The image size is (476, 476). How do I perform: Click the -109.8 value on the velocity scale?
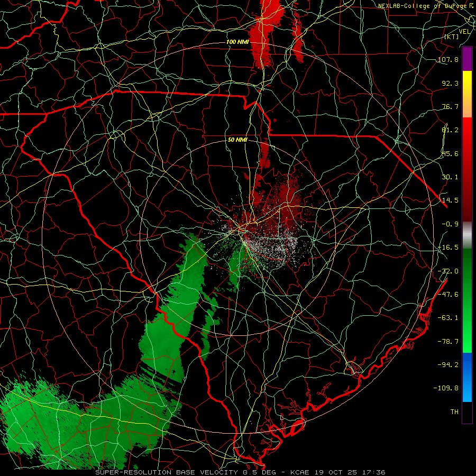click(446, 388)
